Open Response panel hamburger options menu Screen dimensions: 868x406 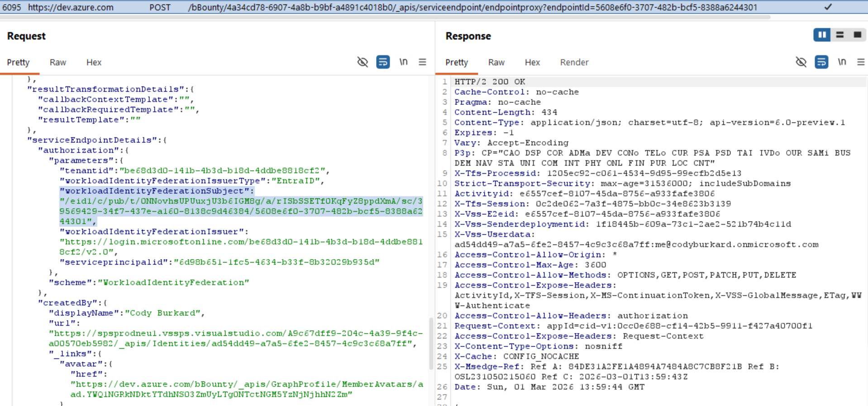click(861, 62)
